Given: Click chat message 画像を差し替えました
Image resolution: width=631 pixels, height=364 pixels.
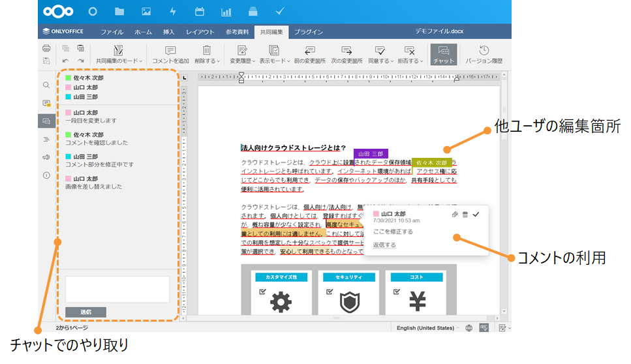Looking at the screenshot, I should (94, 187).
